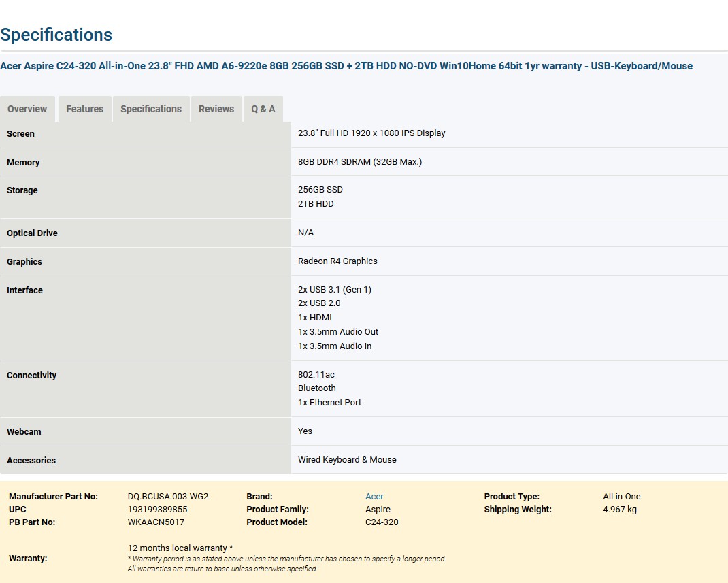The image size is (728, 583).
Task: Click the 12 months local warranty text
Action: pos(180,548)
